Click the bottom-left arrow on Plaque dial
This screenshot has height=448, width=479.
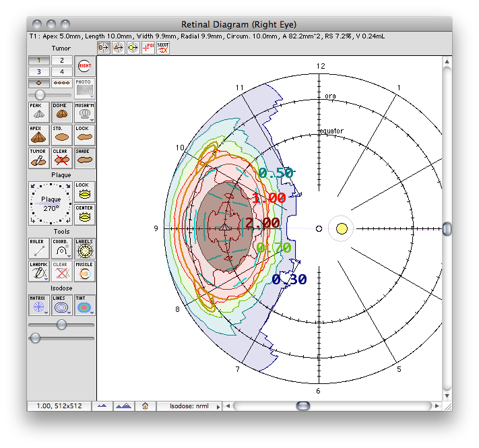click(x=33, y=220)
